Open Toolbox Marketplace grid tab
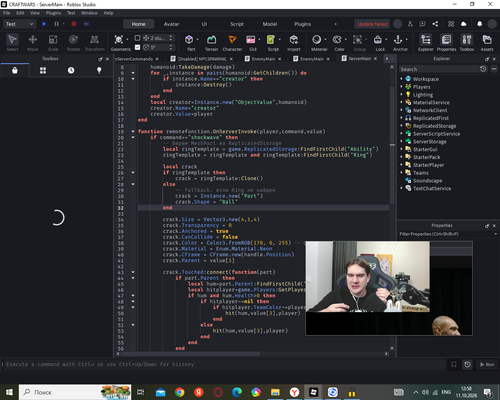Viewport: 500px width, 400px height. coord(43,70)
